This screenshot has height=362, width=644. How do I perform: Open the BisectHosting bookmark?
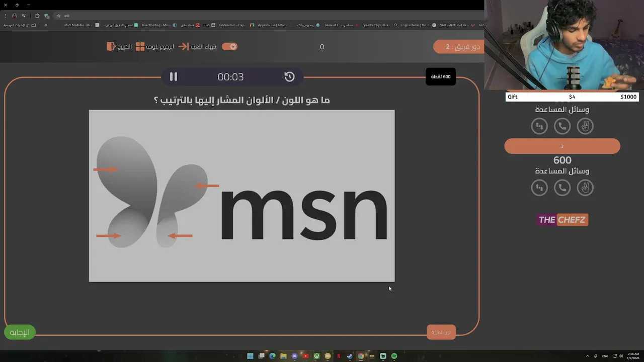tap(159, 25)
